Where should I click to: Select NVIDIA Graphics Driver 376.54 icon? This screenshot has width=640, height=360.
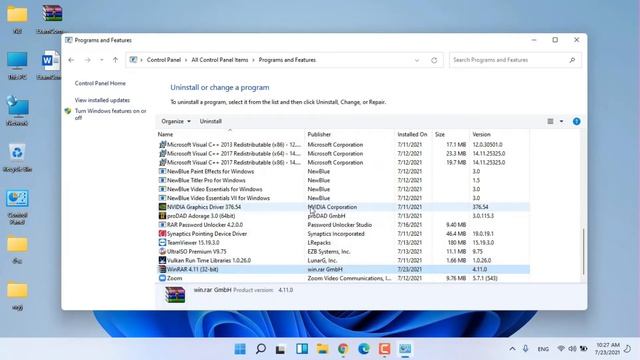point(162,207)
